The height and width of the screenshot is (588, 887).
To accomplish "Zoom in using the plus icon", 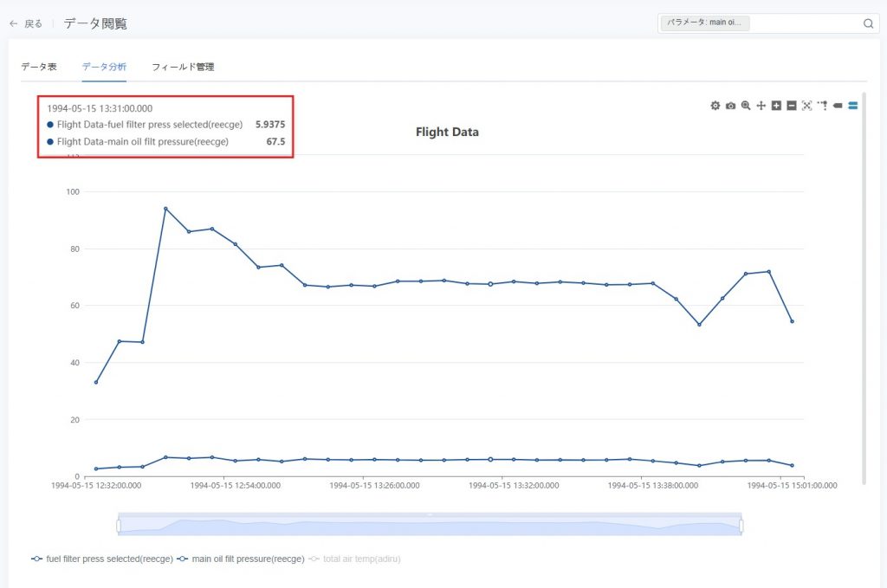I will tap(776, 106).
